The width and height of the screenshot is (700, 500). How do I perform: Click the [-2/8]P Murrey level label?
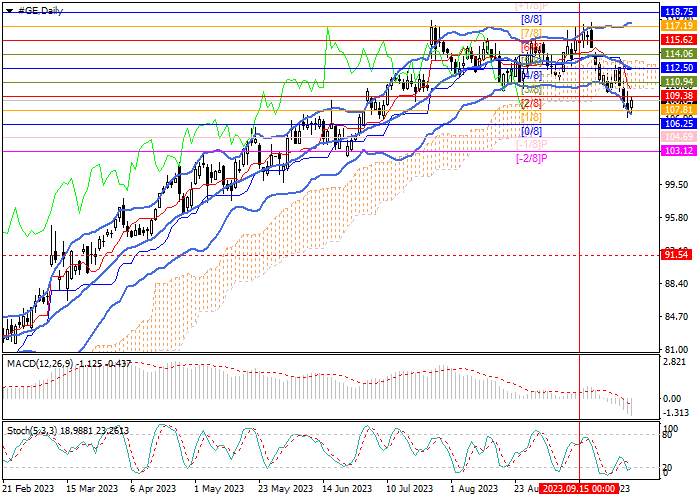click(532, 158)
